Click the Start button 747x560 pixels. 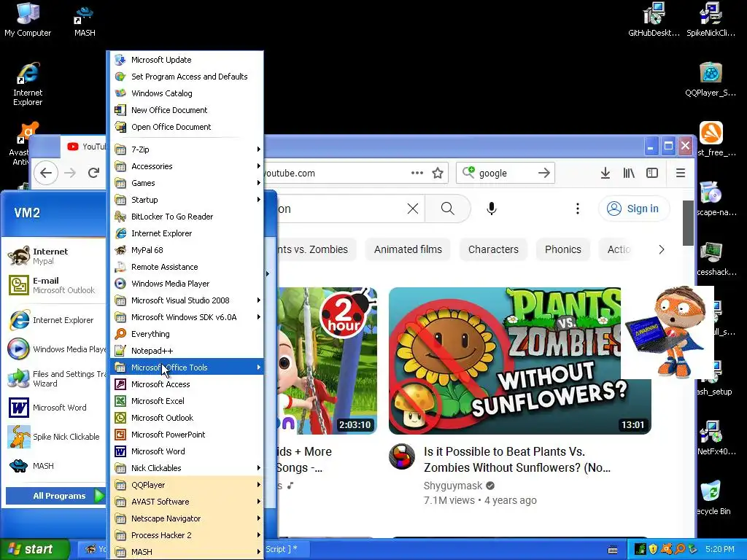tap(34, 549)
